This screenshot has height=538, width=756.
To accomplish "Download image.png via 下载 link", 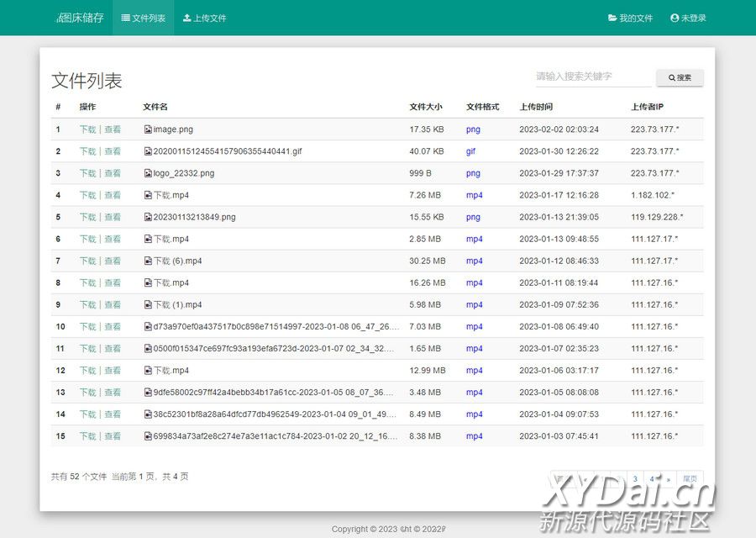I will [x=87, y=129].
